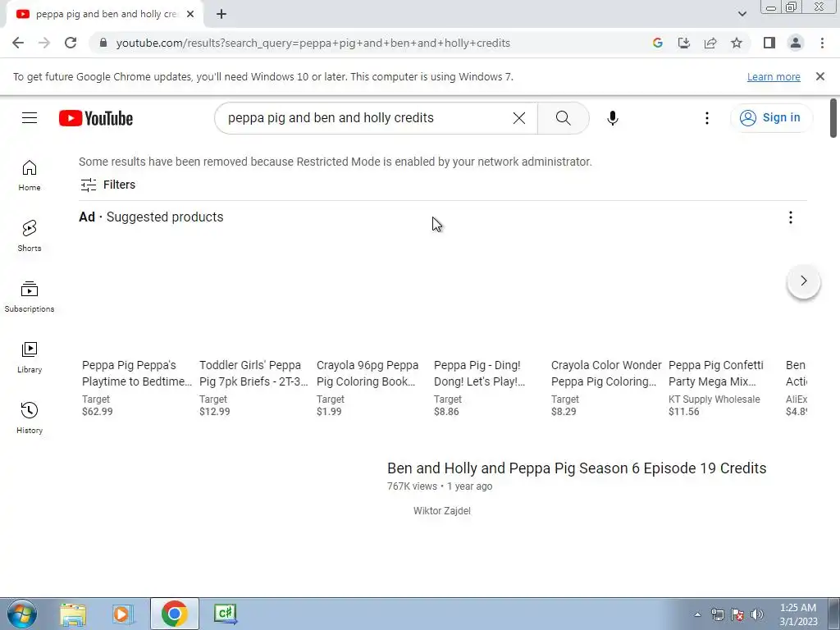Show hidden system tray icons
Screen dimensions: 840x630
pyautogui.click(x=697, y=614)
